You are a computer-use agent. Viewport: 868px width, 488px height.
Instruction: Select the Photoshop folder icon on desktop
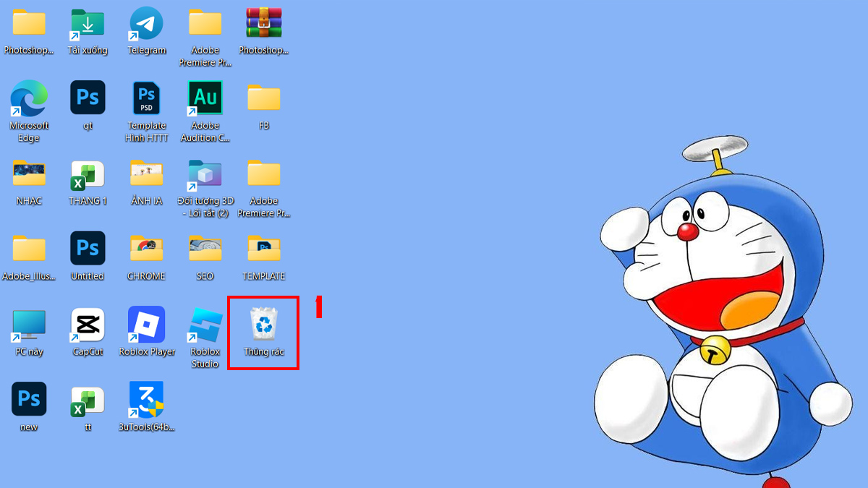[x=29, y=23]
